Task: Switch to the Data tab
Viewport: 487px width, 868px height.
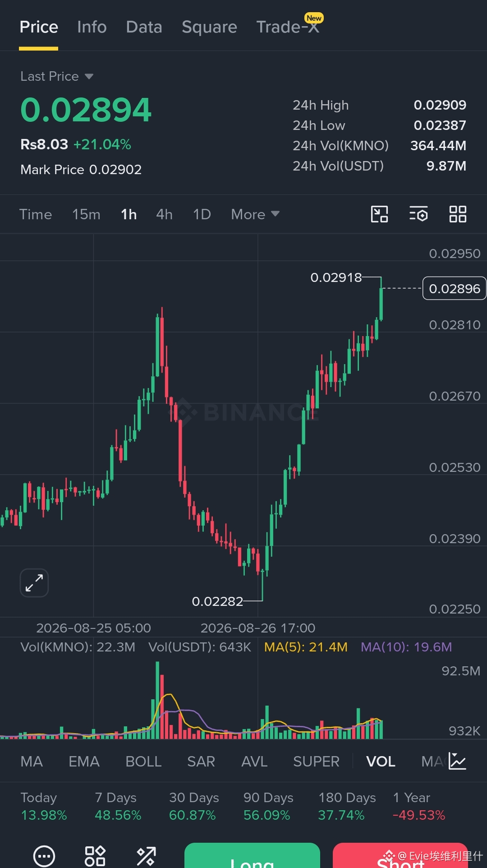Action: pos(144,27)
